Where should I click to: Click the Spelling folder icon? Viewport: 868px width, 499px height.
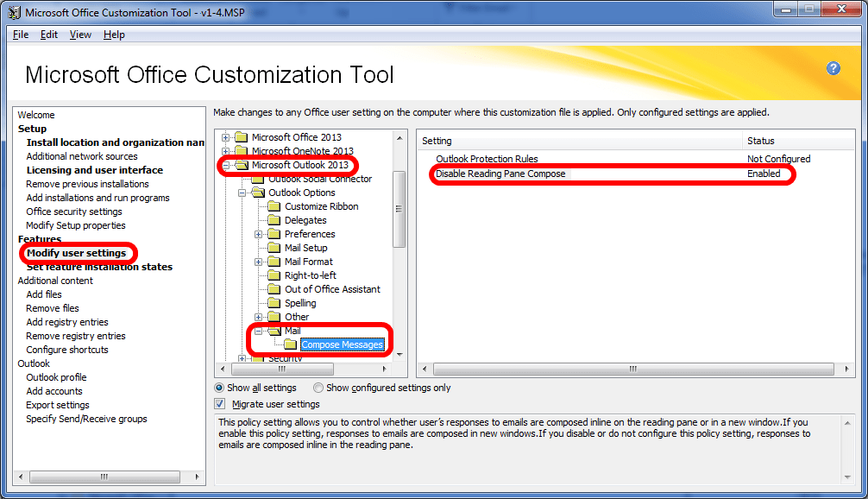click(274, 303)
